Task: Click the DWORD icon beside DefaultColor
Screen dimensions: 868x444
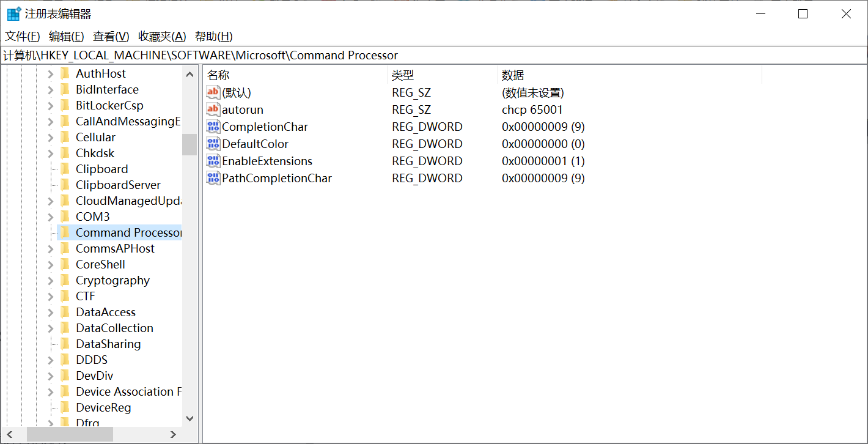Action: click(x=214, y=144)
